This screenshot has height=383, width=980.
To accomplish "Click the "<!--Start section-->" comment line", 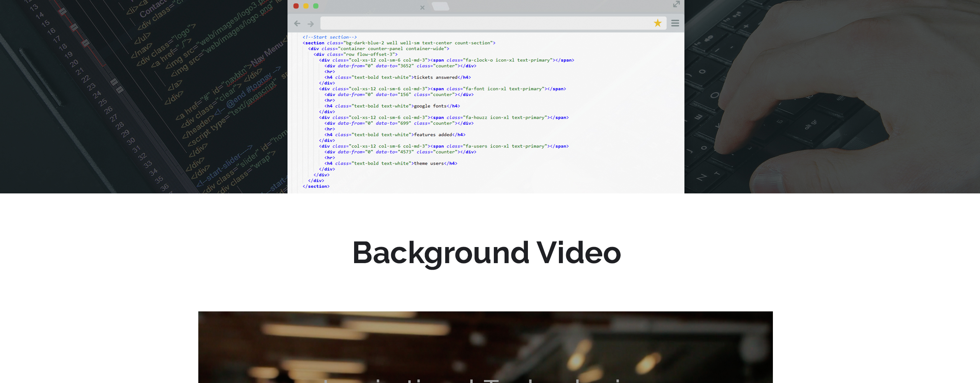I will (x=330, y=37).
